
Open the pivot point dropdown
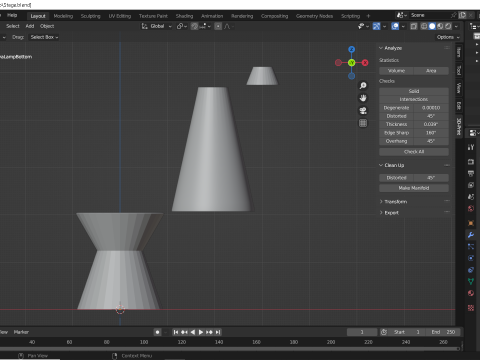pos(182,26)
